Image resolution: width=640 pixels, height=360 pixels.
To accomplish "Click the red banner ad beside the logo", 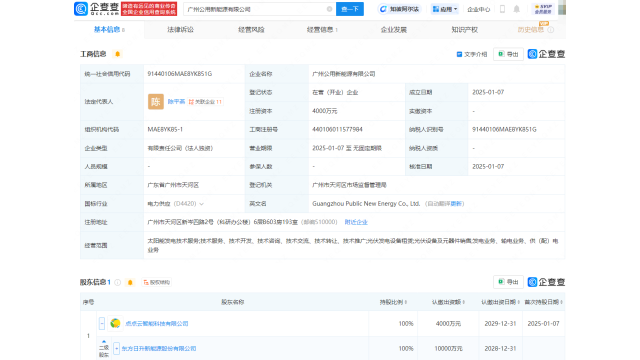I will pos(149,9).
